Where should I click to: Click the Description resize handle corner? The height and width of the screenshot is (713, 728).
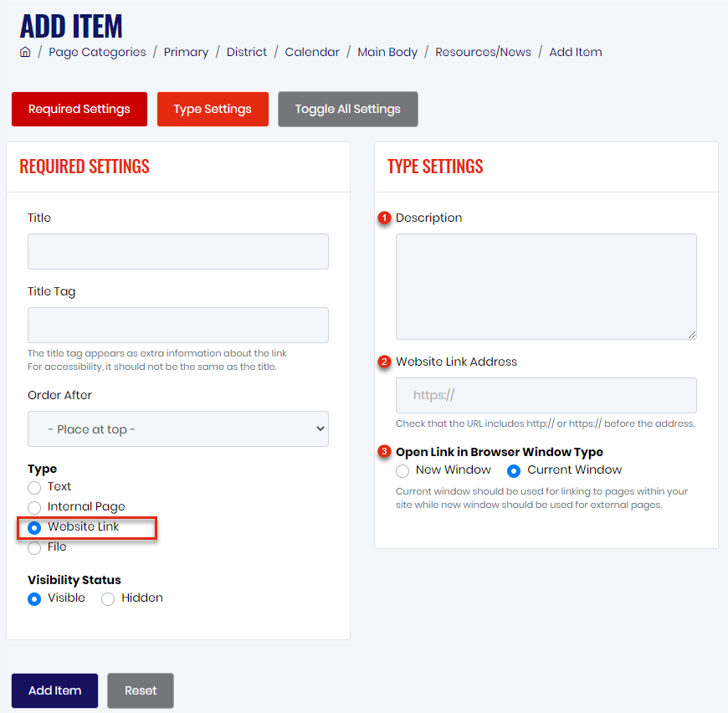(692, 335)
